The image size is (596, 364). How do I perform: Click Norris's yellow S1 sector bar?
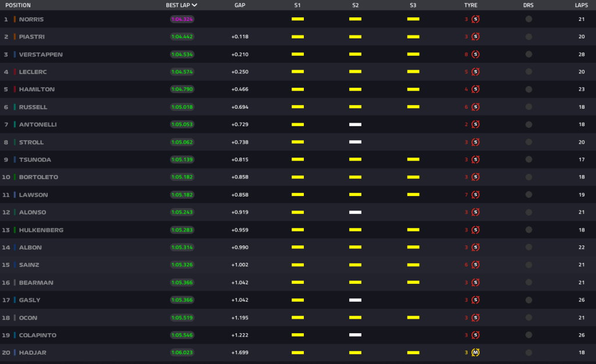(x=297, y=19)
